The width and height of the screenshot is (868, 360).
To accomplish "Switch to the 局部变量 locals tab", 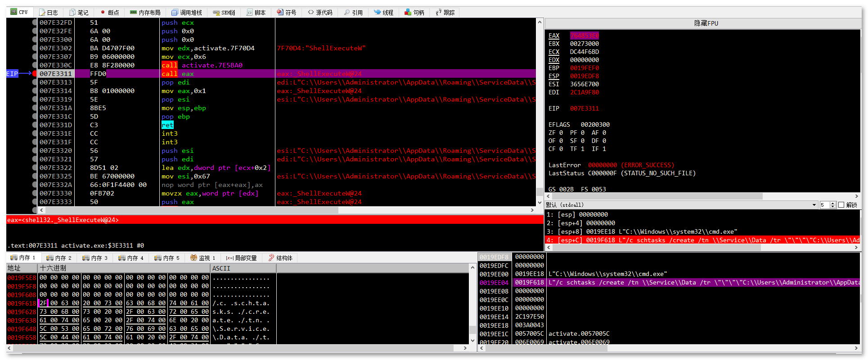I will [x=242, y=258].
